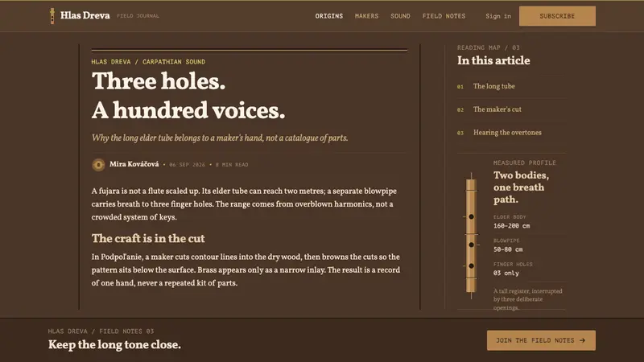This screenshot has width=644, height=362.
Task: Jump to 'Hearing the overtones' section
Action: coord(507,133)
